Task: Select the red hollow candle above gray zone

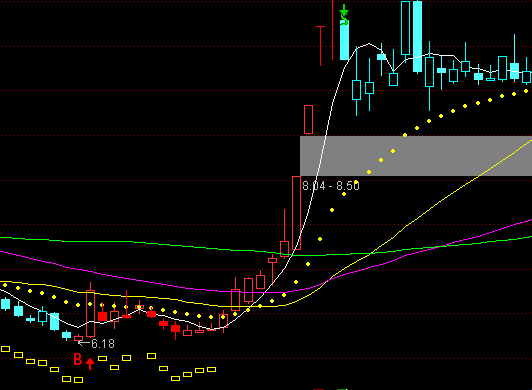Action: [x=308, y=120]
